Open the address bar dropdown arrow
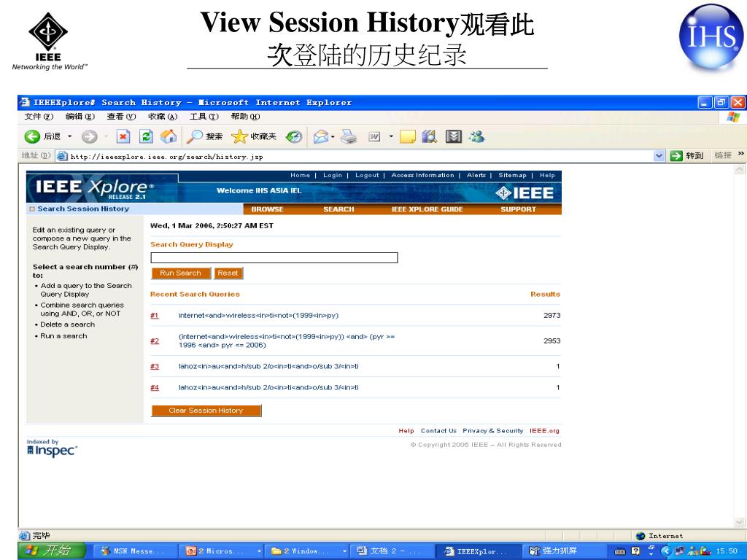 coord(659,156)
